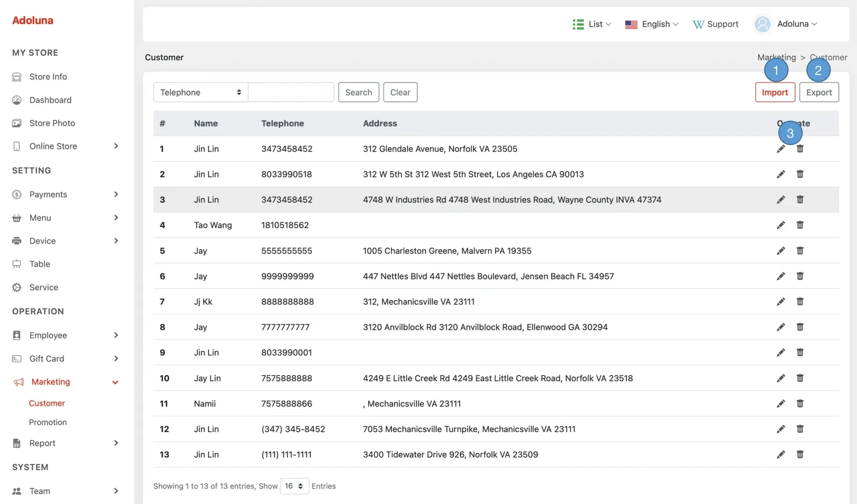Edit the Tao Wang customer entry
The height and width of the screenshot is (504, 857).
pyautogui.click(x=781, y=225)
